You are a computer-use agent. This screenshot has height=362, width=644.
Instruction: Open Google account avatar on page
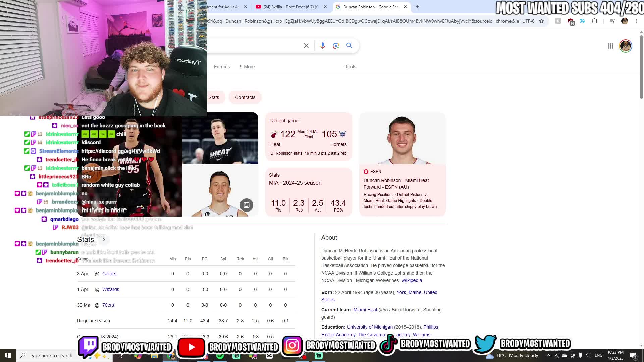(x=625, y=46)
